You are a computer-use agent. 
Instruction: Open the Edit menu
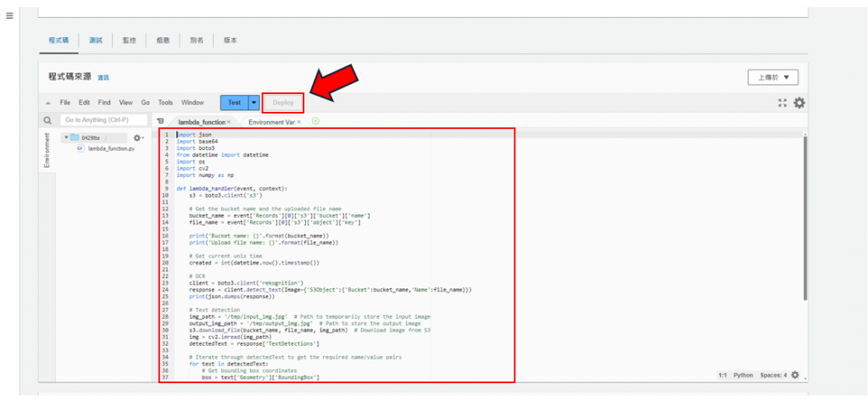point(84,103)
